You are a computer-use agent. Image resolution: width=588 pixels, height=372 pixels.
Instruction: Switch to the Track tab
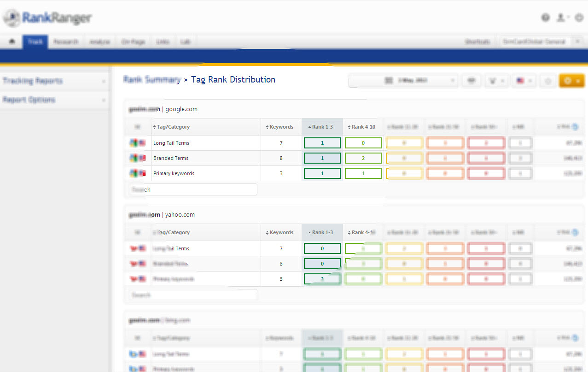point(35,41)
